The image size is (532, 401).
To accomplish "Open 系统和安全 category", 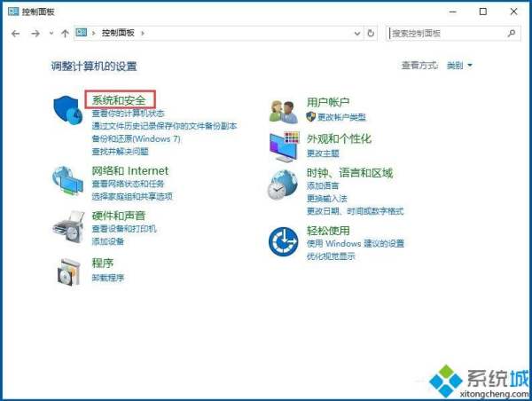I will pyautogui.click(x=119, y=100).
